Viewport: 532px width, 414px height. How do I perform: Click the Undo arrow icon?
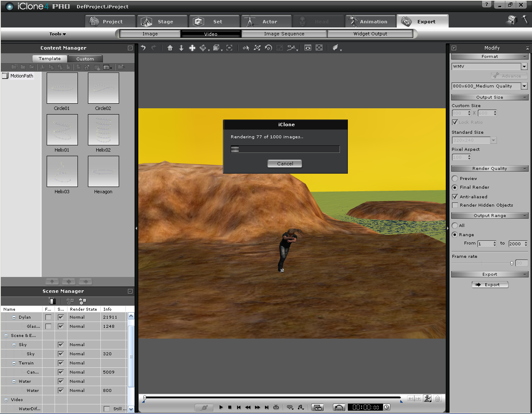[x=143, y=48]
